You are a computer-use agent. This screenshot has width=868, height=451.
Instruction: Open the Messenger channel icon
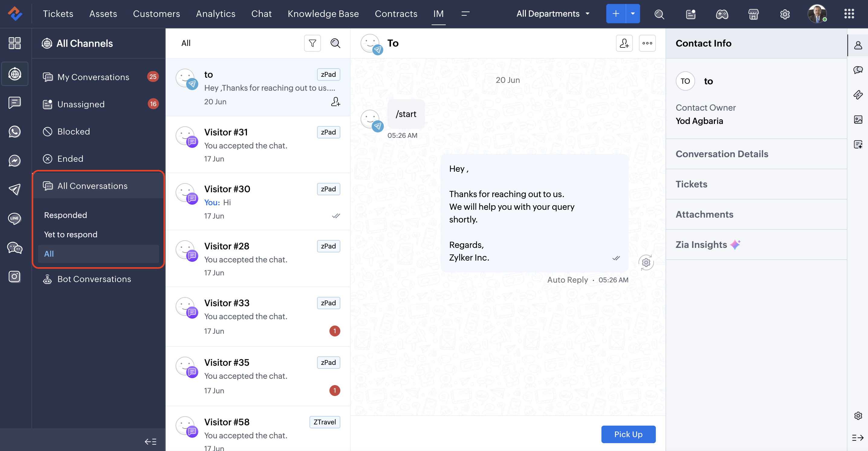pyautogui.click(x=15, y=161)
